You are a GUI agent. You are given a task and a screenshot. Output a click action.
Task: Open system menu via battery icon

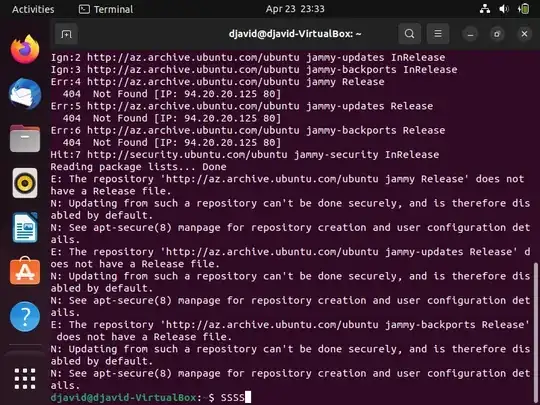click(x=523, y=9)
